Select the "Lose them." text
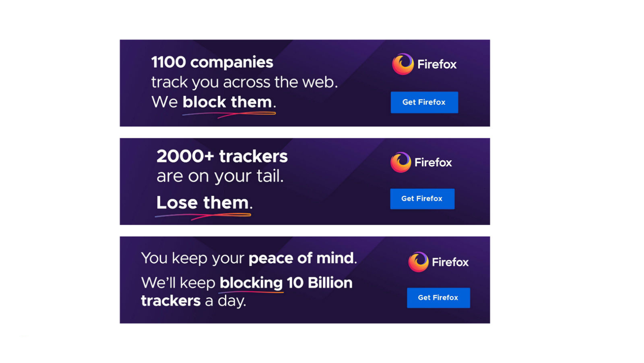 204,202
